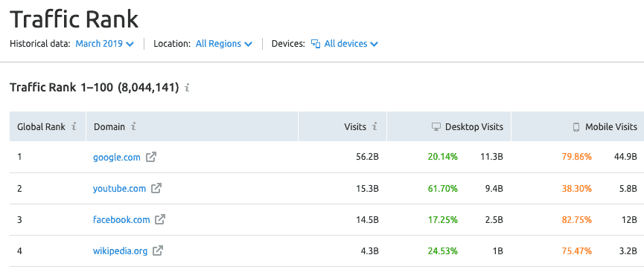Open the All devices dropdown
The image size is (644, 275).
344,44
